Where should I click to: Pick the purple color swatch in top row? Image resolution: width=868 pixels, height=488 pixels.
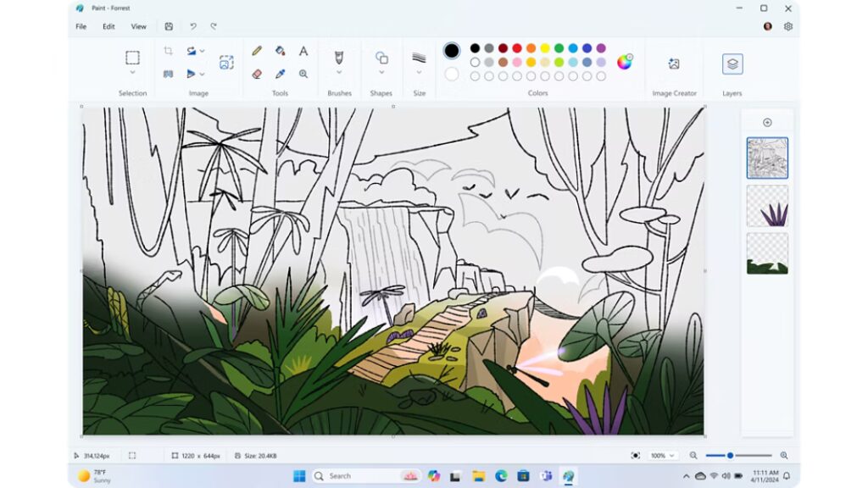(x=601, y=48)
